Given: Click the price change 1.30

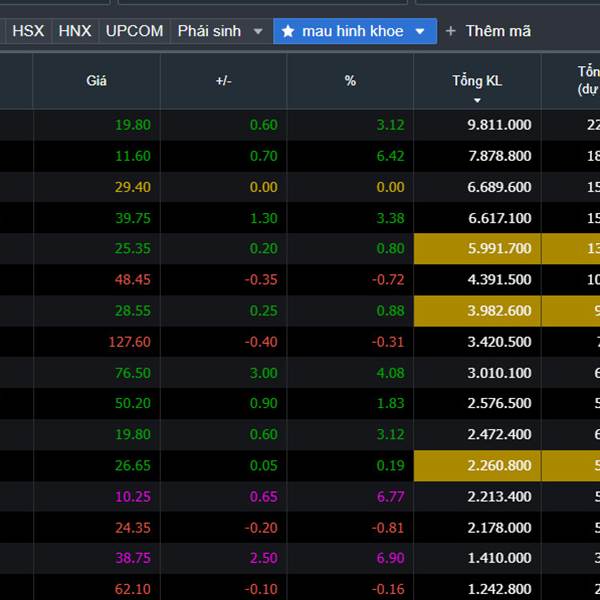Looking at the screenshot, I should tap(264, 218).
